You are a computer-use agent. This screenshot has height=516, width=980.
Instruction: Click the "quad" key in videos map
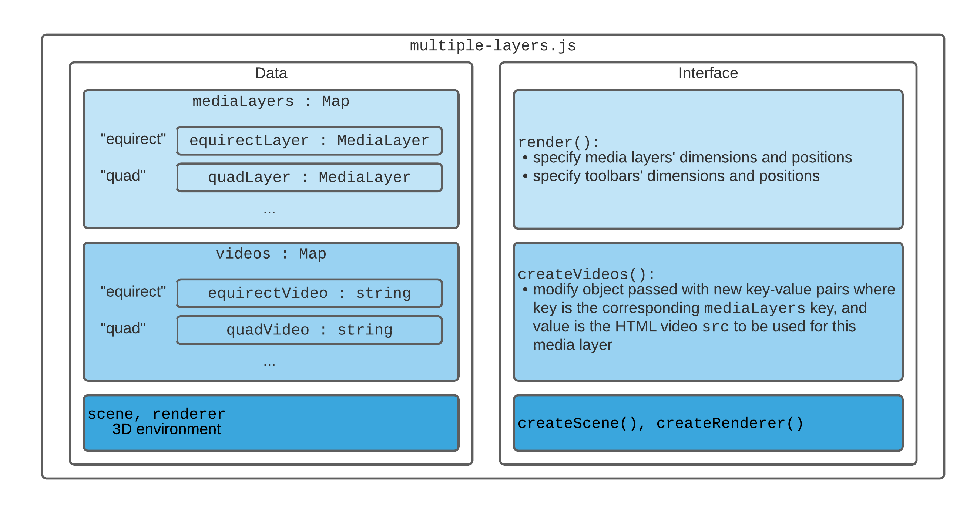tap(123, 328)
